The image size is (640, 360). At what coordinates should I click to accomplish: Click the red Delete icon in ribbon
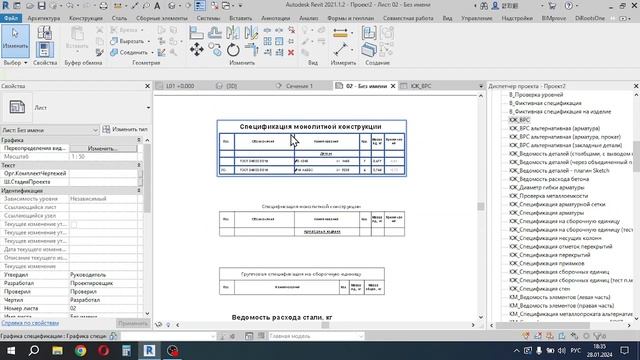pos(291,52)
